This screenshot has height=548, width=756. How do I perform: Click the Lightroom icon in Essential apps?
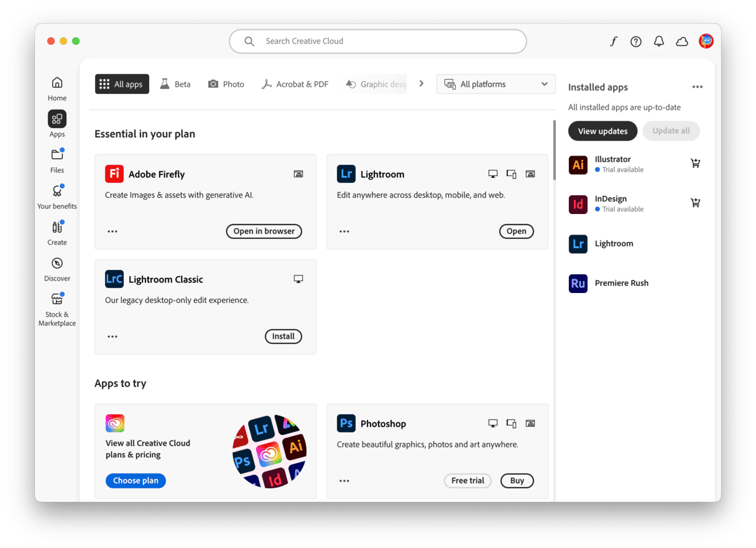pyautogui.click(x=346, y=174)
